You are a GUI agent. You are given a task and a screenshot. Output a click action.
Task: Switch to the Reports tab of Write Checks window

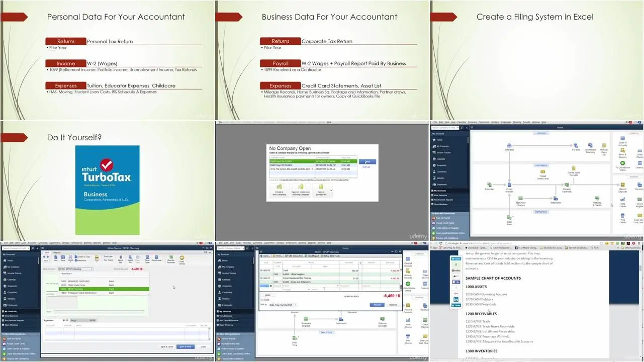click(x=57, y=252)
